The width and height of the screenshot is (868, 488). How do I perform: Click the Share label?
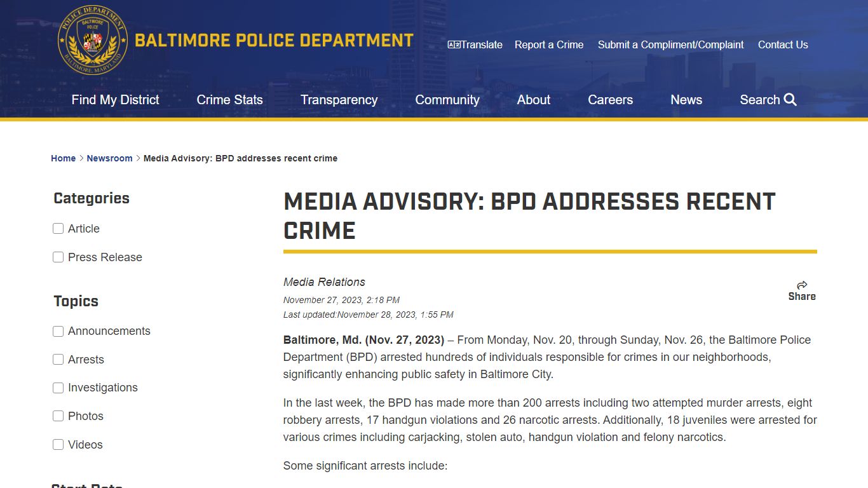pyautogui.click(x=802, y=296)
